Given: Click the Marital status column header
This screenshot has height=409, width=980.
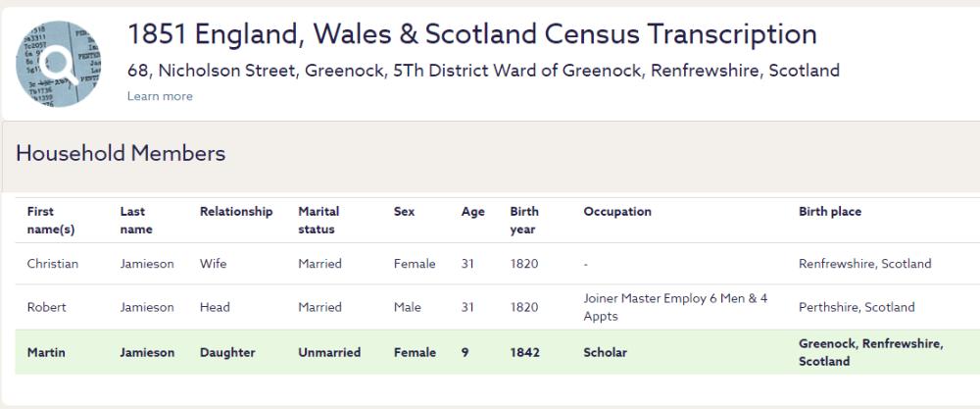Looking at the screenshot, I should point(318,220).
